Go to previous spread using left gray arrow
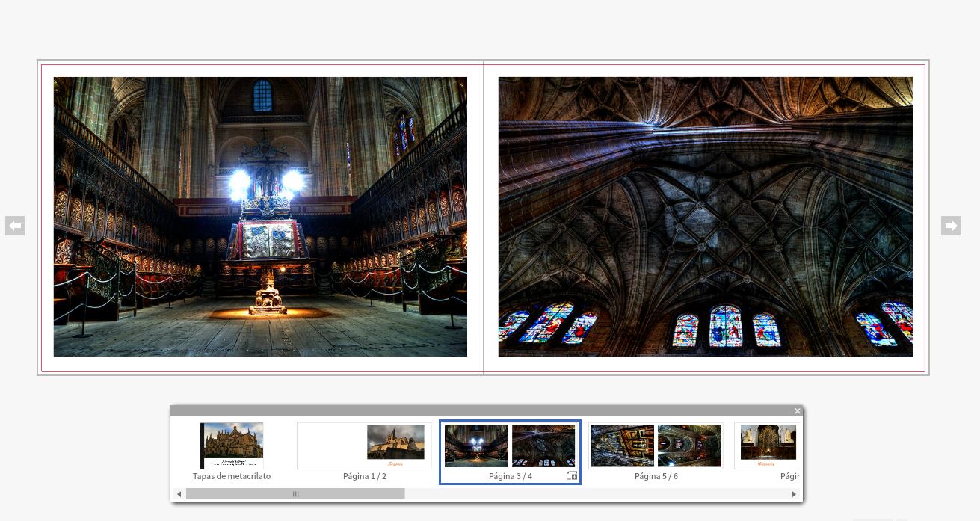980x521 pixels. click(15, 225)
